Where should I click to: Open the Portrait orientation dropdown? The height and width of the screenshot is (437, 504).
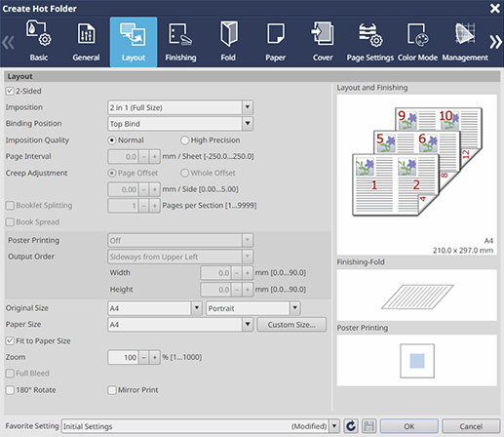[294, 308]
